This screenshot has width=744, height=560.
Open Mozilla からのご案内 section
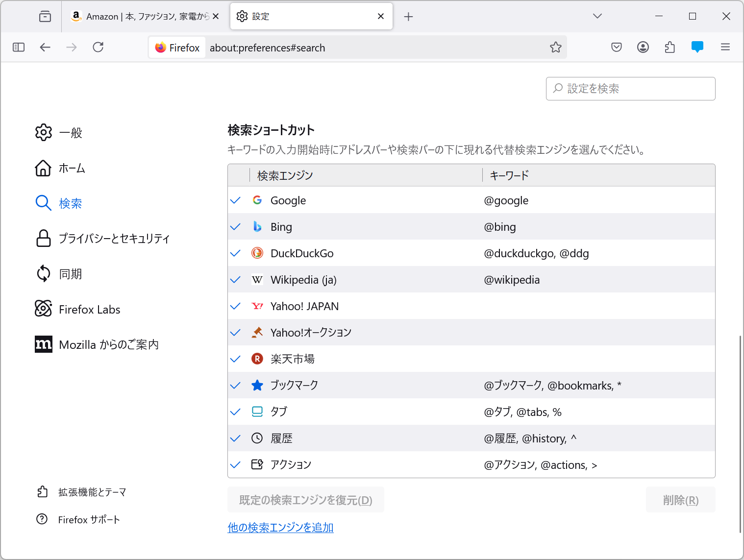tap(109, 344)
